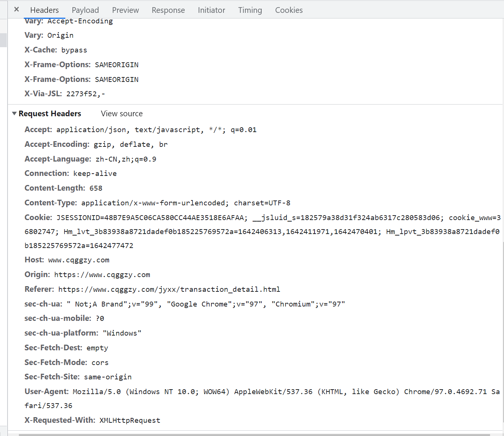Open the Payload tab
Screen dimensions: 504x436
(x=85, y=10)
